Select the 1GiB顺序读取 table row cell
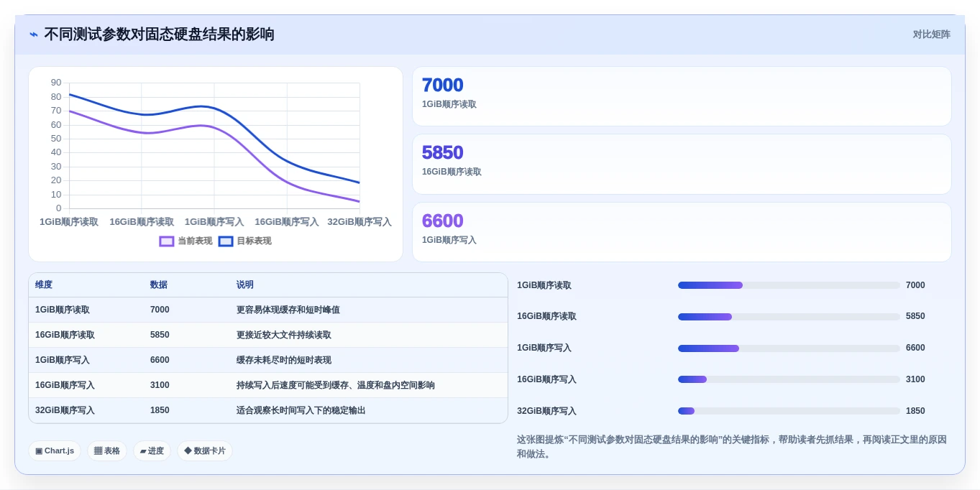980x490 pixels. point(63,310)
